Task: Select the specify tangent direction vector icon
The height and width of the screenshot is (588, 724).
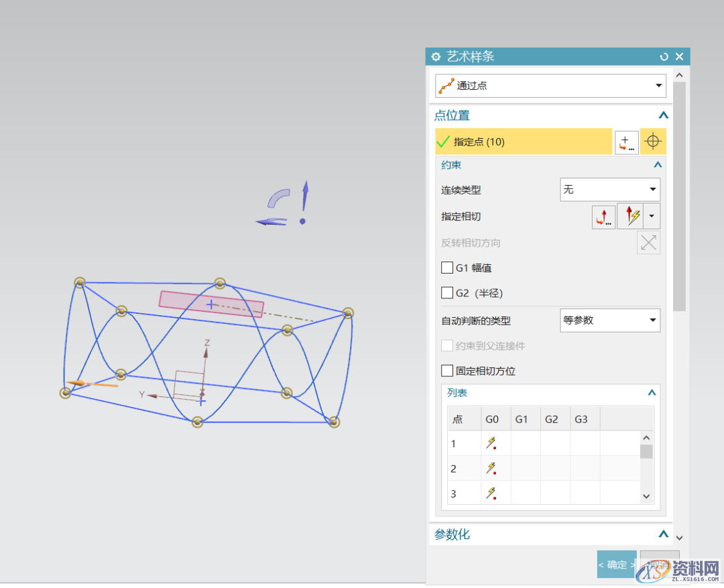Action: pyautogui.click(x=603, y=217)
